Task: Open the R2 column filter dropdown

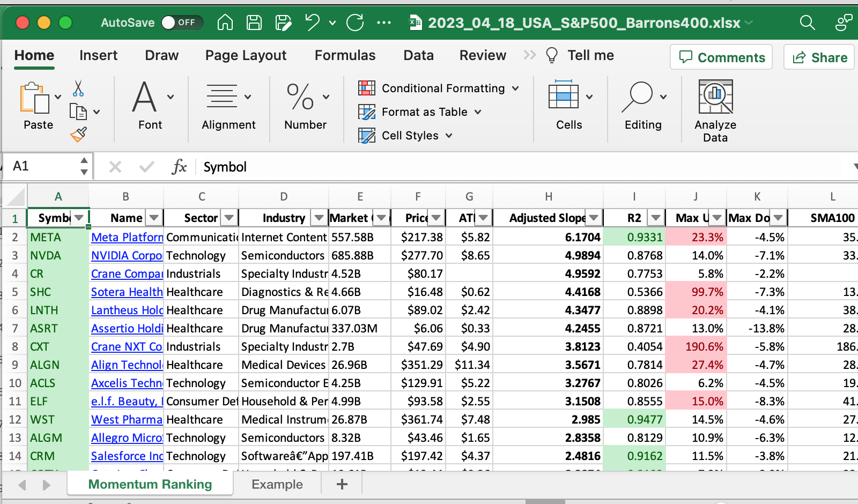Action: (656, 218)
